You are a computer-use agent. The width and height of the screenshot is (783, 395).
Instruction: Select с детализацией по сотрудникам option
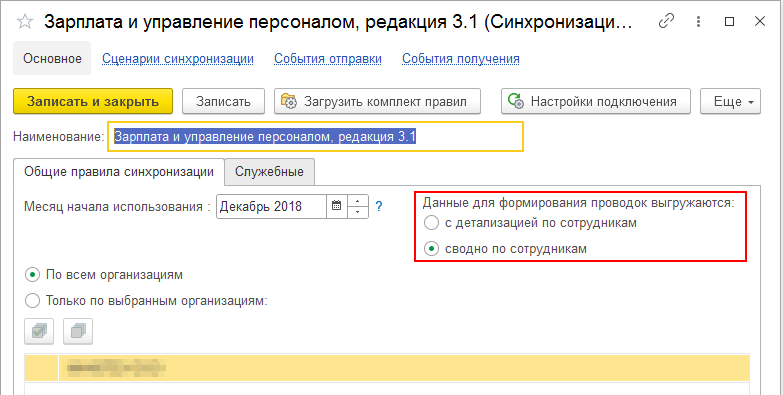[530, 223]
